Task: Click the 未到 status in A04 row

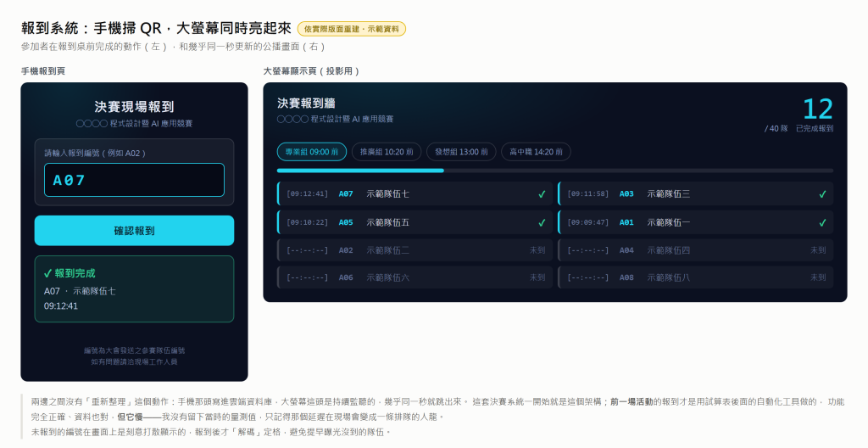Action: [x=818, y=250]
